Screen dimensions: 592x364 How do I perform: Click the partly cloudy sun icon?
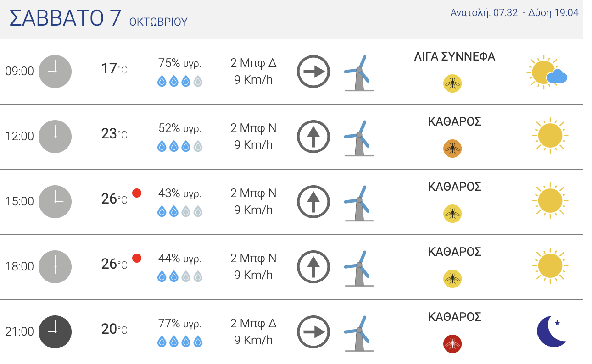point(547,72)
